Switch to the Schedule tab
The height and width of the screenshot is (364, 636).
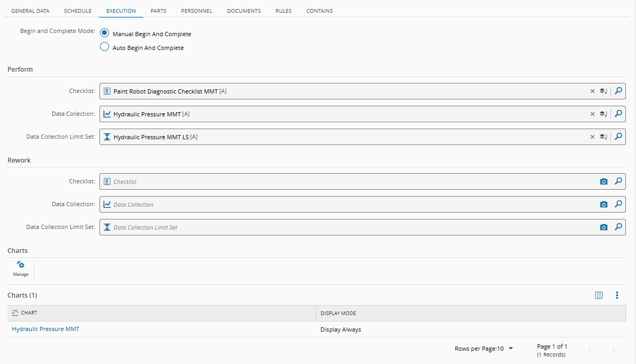(x=78, y=11)
